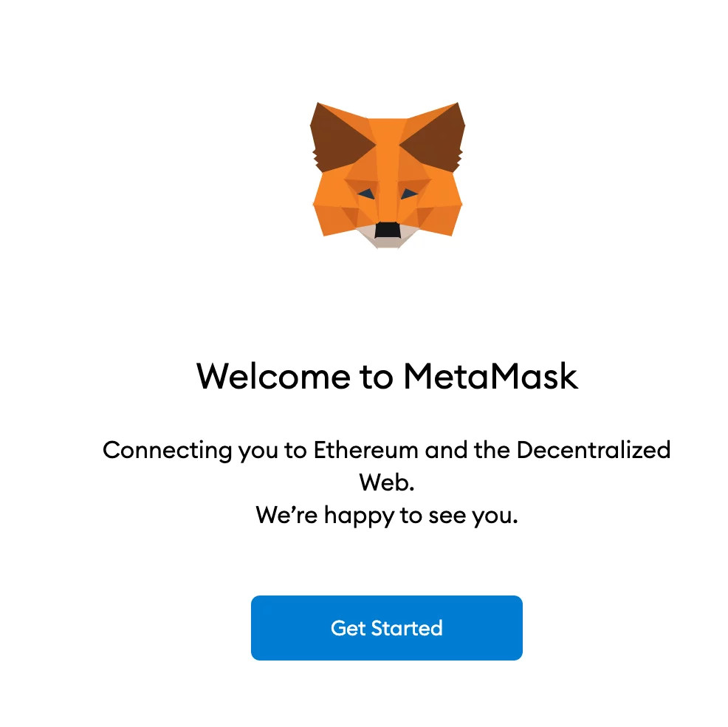This screenshot has height=727, width=728.
Task: Click the We're happy to see you text
Action: click(387, 516)
